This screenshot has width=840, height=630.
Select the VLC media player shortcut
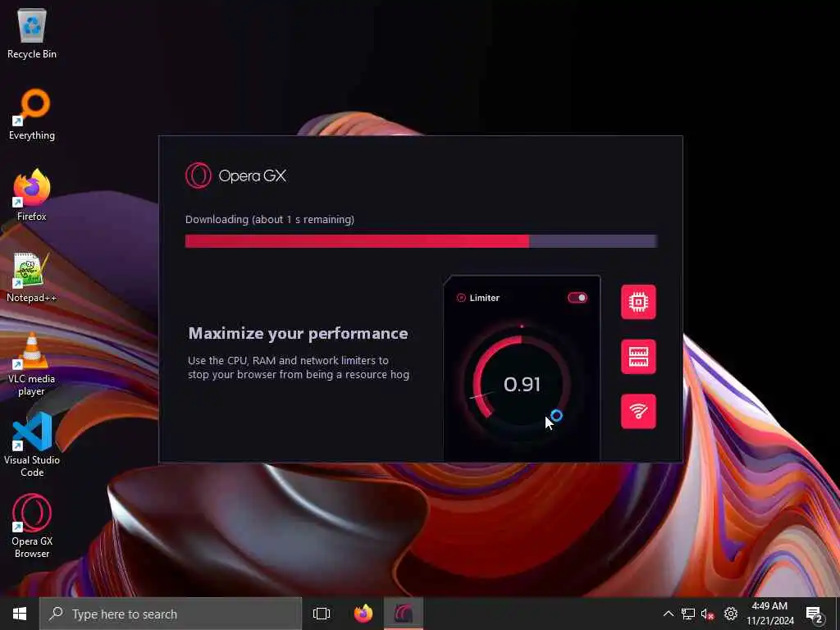click(32, 364)
